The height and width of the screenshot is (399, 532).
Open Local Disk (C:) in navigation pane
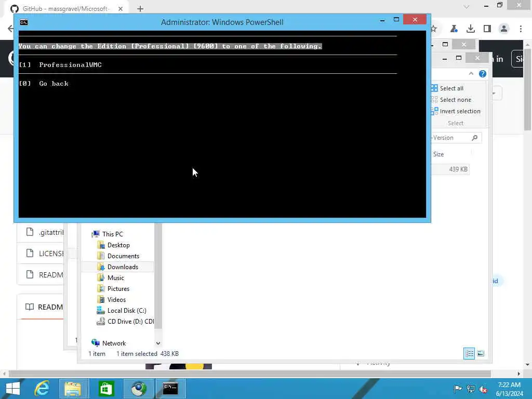click(x=127, y=311)
